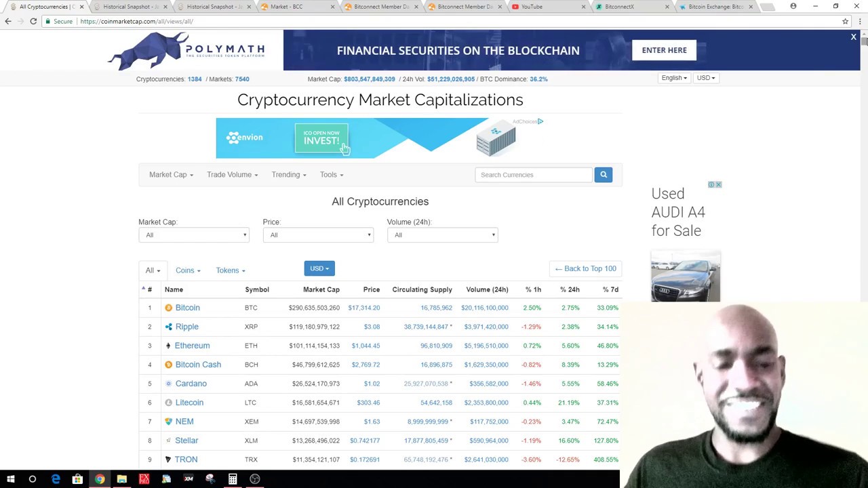The height and width of the screenshot is (488, 868).
Task: Bookmark this page with the star icon
Action: [845, 21]
